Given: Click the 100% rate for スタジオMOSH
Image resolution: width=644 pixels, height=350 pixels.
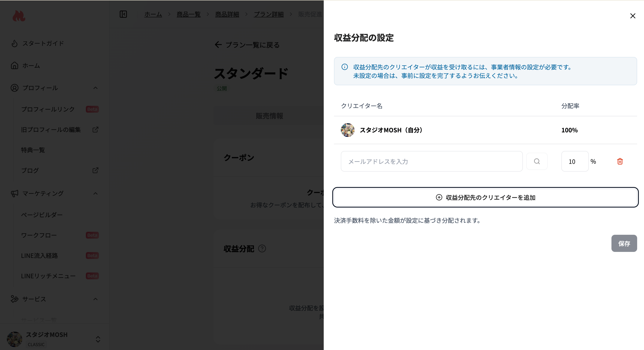Looking at the screenshot, I should 569,130.
